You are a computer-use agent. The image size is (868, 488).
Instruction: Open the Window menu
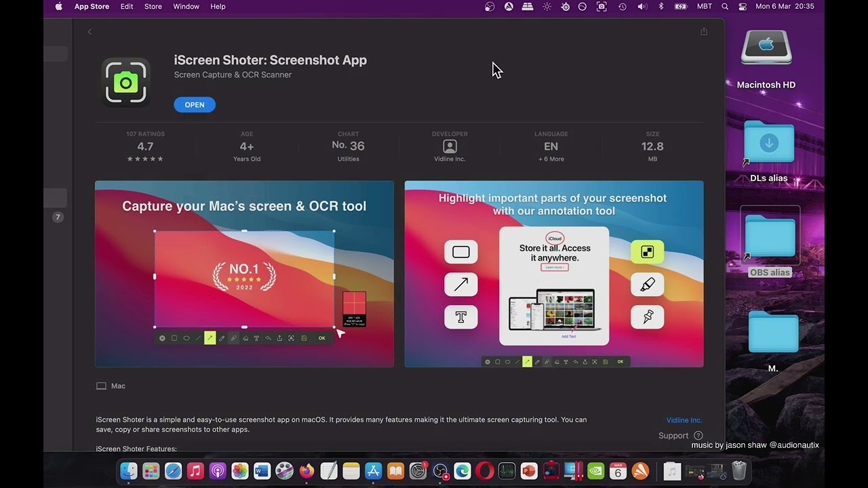click(186, 6)
